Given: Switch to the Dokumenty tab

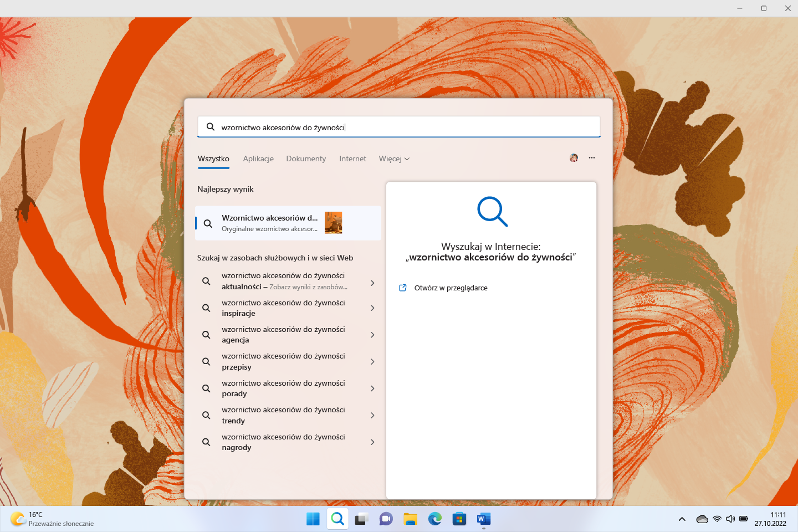Looking at the screenshot, I should [x=306, y=159].
